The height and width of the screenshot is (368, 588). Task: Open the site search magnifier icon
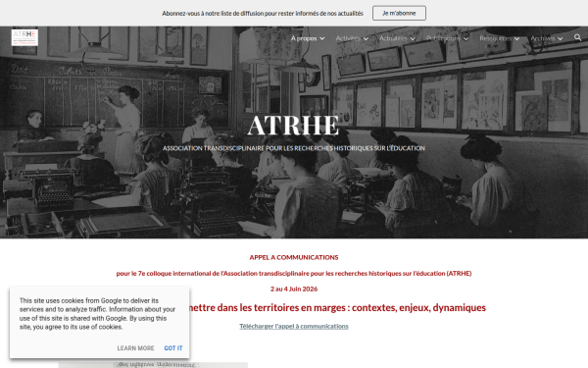(577, 37)
